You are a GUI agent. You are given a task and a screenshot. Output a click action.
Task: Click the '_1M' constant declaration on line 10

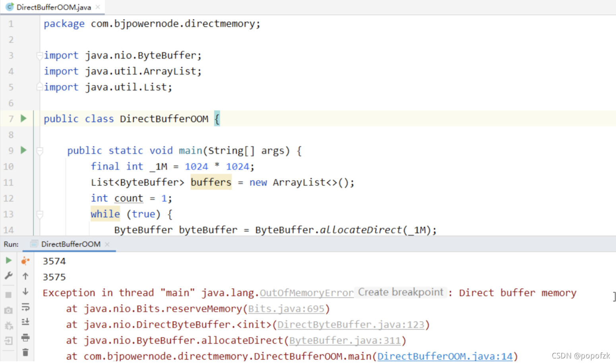(x=159, y=167)
